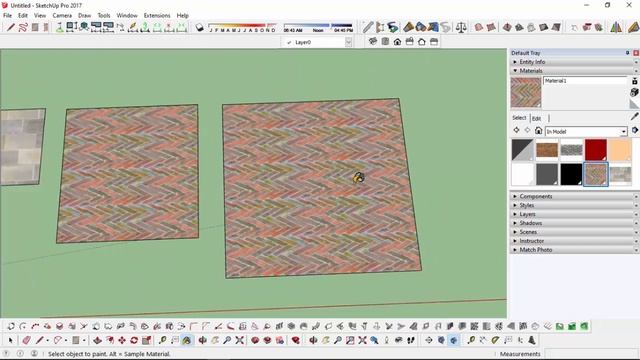Screen dimensions: 640x360
Task: Switch to Front view house icon
Action: 398,42
